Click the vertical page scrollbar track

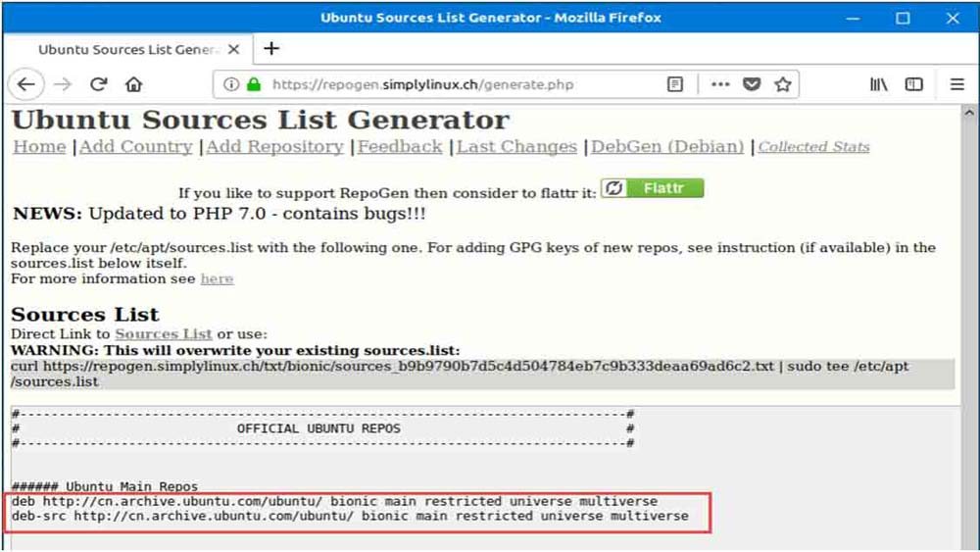pyautogui.click(x=969, y=334)
